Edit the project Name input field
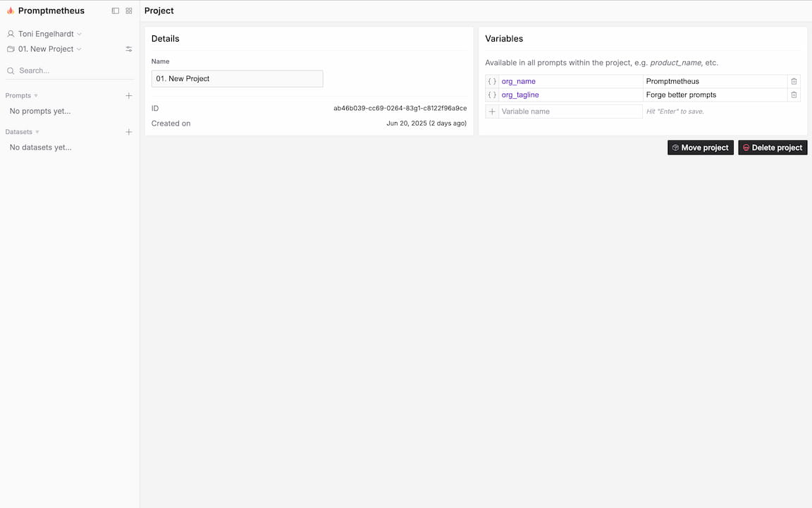This screenshot has width=812, height=508. point(237,79)
